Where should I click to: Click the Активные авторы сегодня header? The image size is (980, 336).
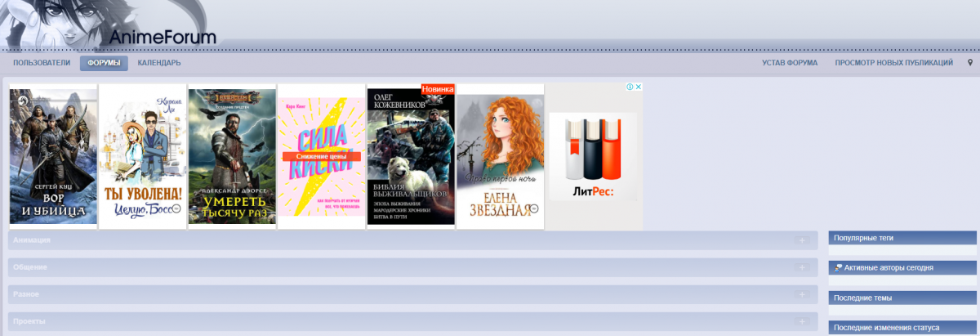[902, 267]
